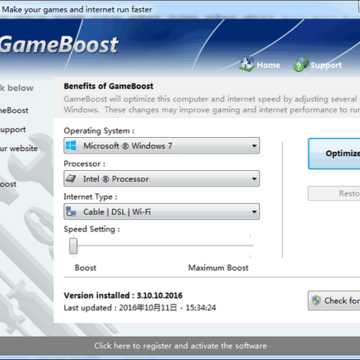Open the Support link text

pos(326,65)
